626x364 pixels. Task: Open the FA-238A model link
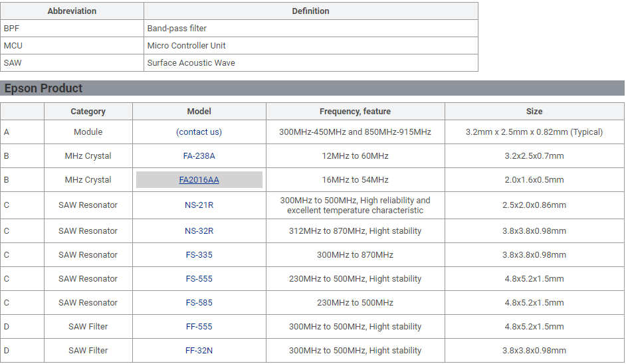point(199,156)
